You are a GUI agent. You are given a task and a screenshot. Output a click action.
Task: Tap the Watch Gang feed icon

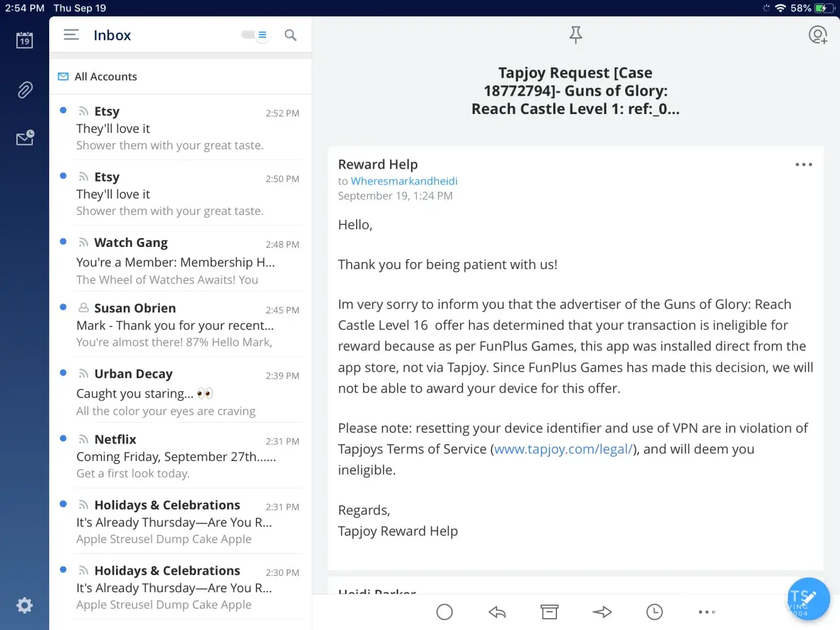pos(83,243)
